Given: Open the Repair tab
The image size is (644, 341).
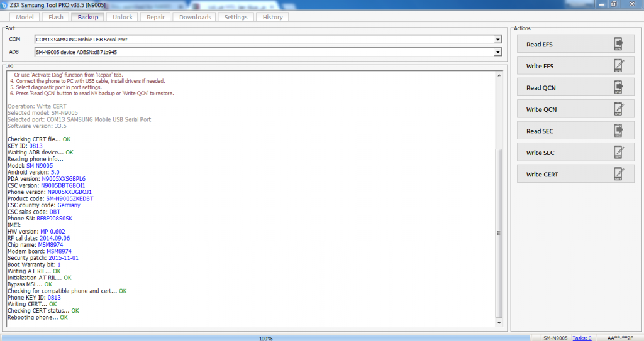Looking at the screenshot, I should (156, 17).
